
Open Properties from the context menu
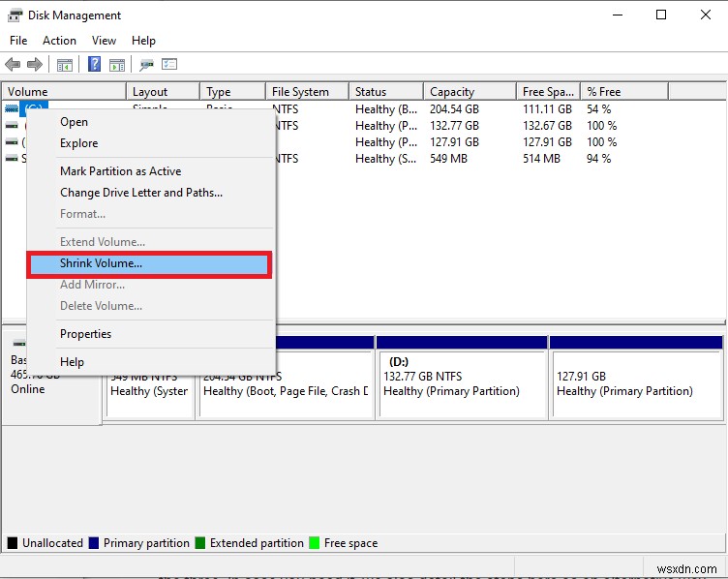click(151, 334)
